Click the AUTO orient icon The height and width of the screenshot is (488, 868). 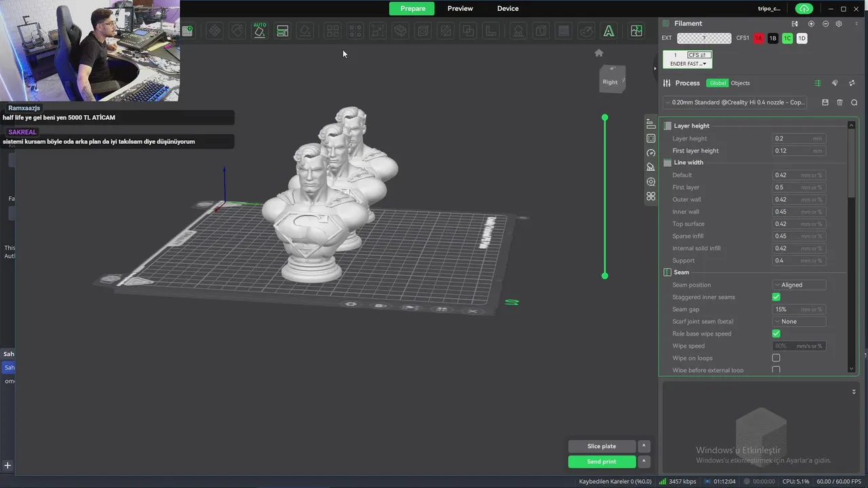point(260,30)
